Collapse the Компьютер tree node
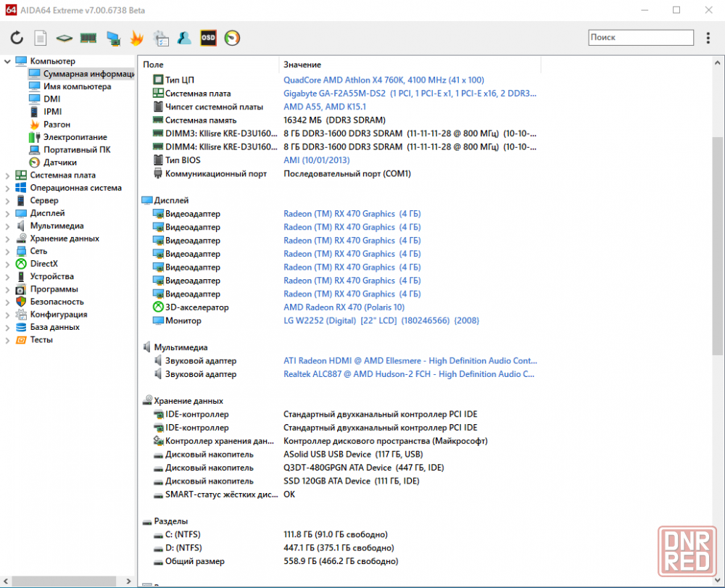Image resolution: width=725 pixels, height=588 pixels. coord(7,62)
